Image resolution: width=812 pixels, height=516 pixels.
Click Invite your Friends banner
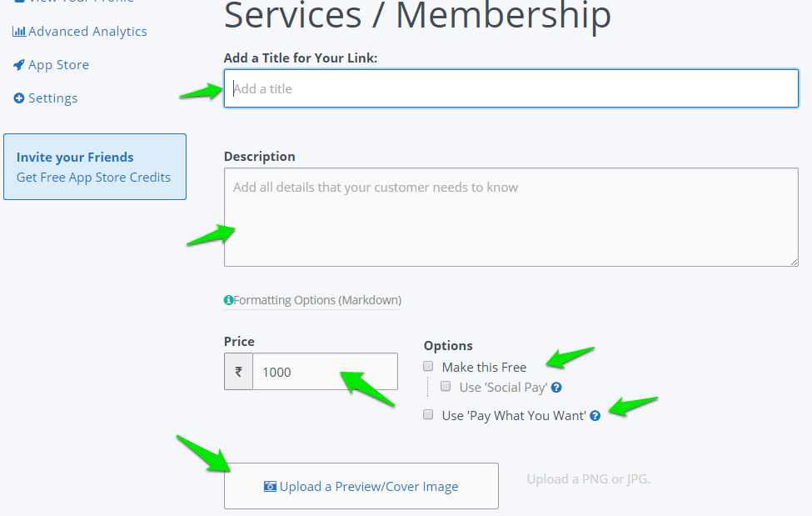point(95,167)
